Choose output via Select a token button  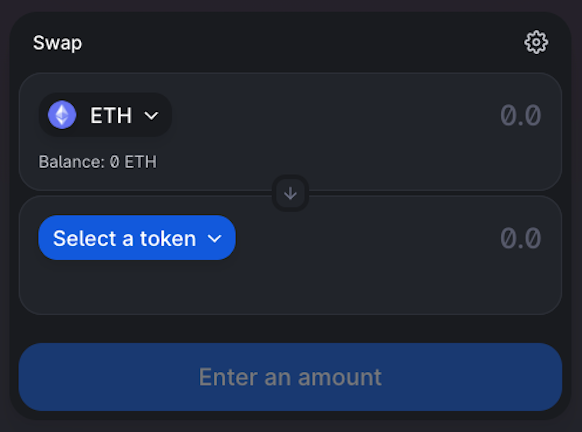tap(137, 238)
